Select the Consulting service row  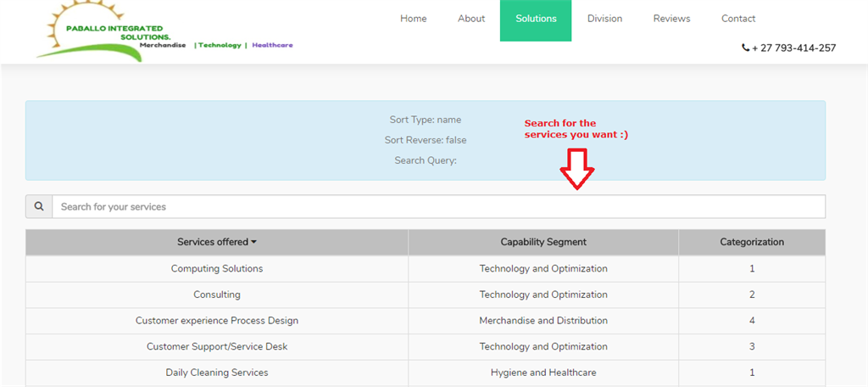(217, 295)
